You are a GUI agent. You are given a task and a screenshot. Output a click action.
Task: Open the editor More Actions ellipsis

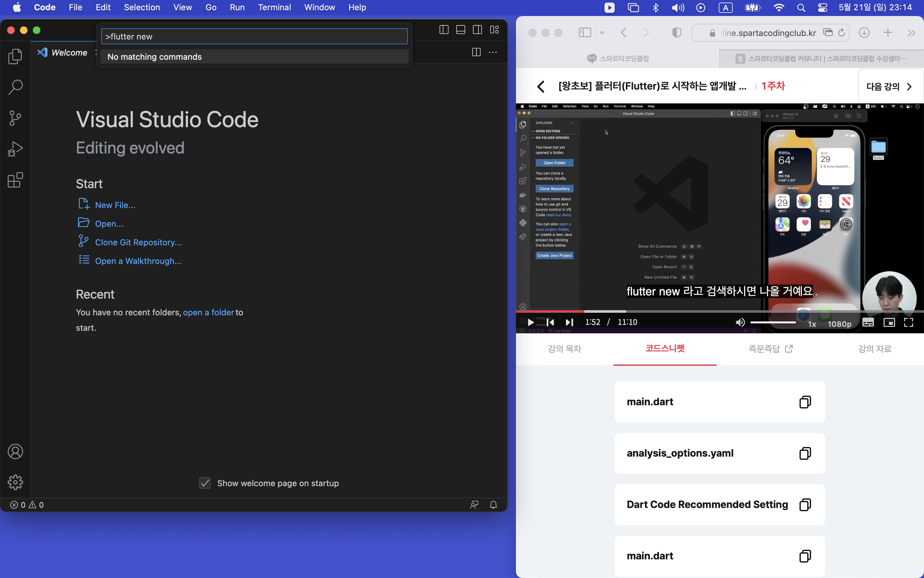493,52
